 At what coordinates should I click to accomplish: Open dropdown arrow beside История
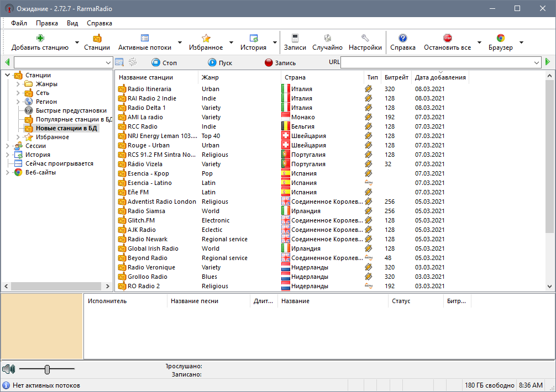pos(275,43)
